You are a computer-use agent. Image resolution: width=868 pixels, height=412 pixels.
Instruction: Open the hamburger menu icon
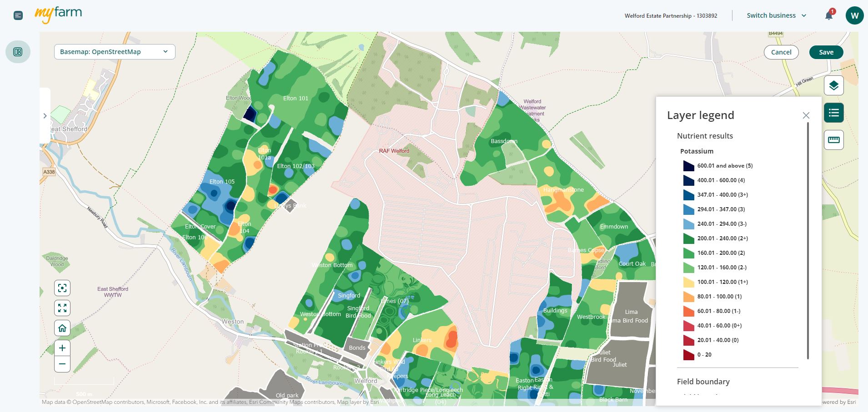[x=18, y=16]
